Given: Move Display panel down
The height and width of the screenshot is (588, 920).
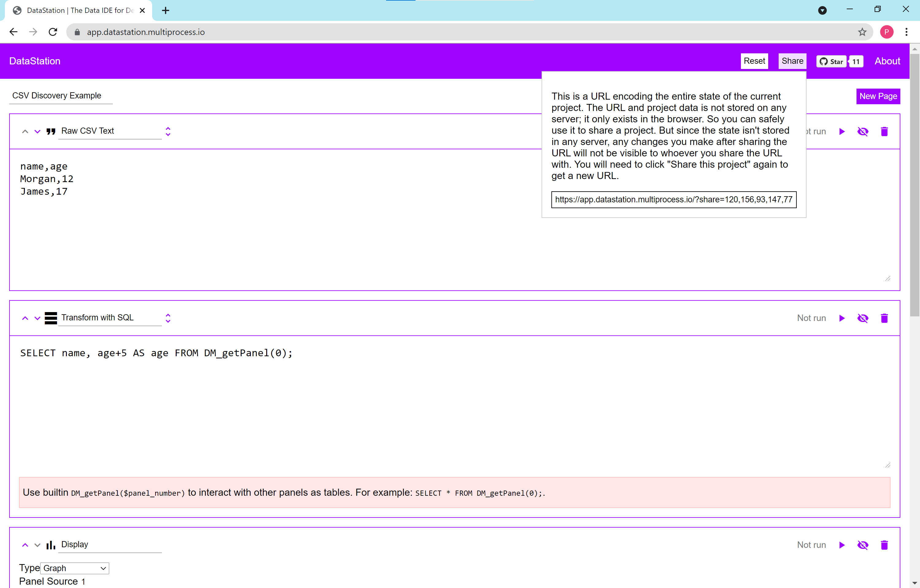Looking at the screenshot, I should tap(37, 545).
